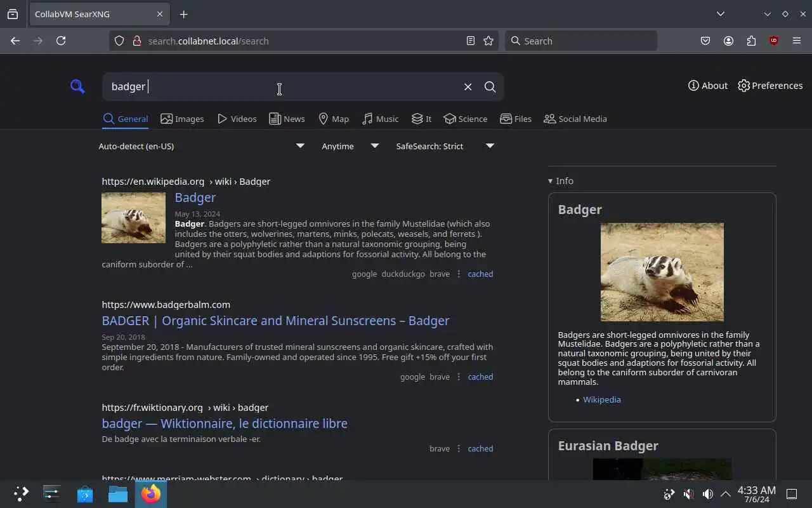The width and height of the screenshot is (812, 508).
Task: Click the Wikipedia link in the Info box
Action: pyautogui.click(x=601, y=399)
